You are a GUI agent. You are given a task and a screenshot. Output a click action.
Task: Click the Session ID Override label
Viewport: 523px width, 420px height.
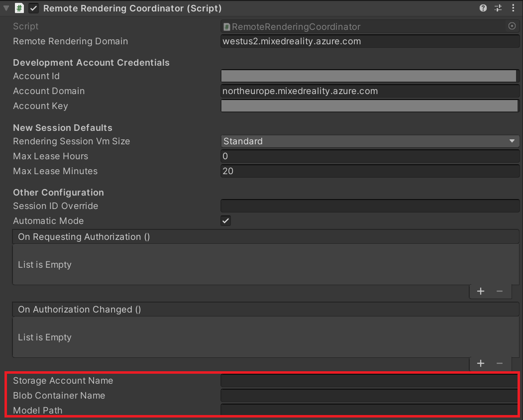55,206
